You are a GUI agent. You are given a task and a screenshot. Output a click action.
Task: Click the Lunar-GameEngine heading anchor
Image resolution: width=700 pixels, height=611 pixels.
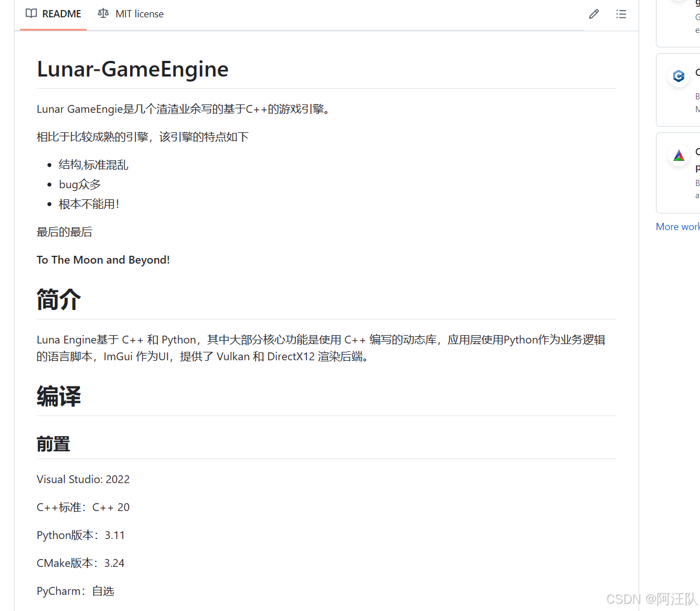(x=132, y=69)
